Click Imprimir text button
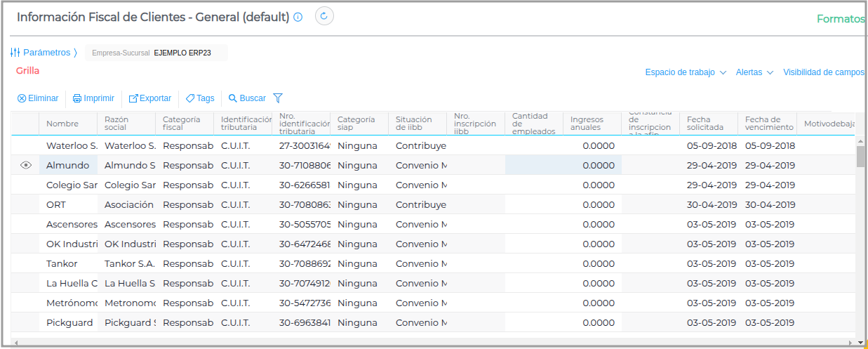The image size is (868, 349). 99,98
